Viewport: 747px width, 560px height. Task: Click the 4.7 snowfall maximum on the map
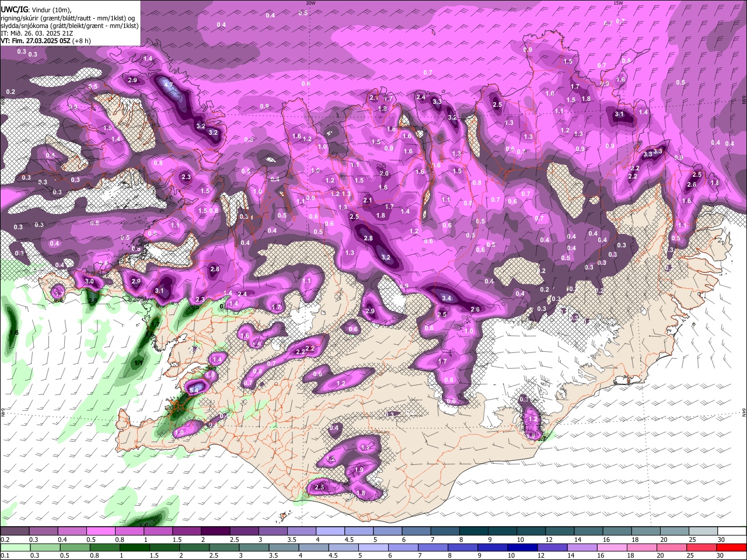tap(169, 85)
